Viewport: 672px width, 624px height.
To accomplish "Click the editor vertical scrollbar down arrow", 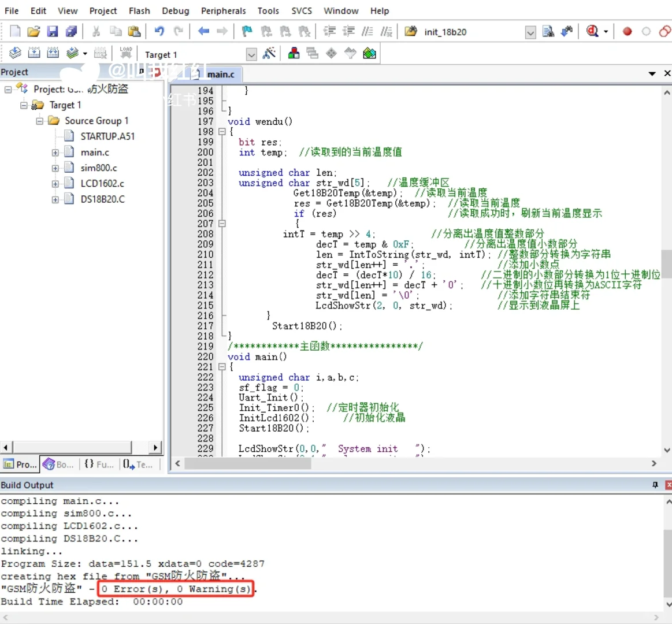I will click(x=667, y=451).
